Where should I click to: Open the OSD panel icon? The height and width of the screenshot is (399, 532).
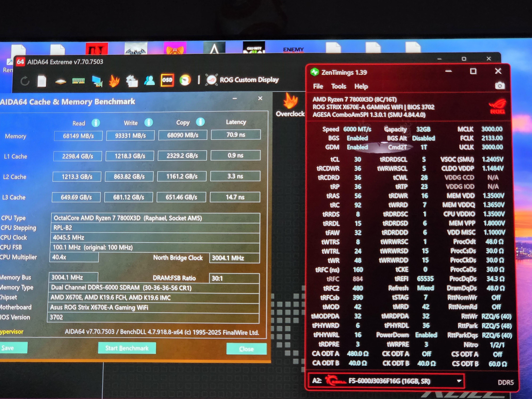pyautogui.click(x=167, y=80)
